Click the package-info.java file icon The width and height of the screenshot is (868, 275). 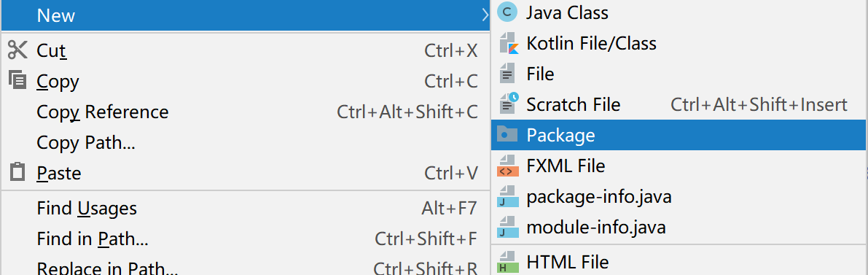(508, 196)
